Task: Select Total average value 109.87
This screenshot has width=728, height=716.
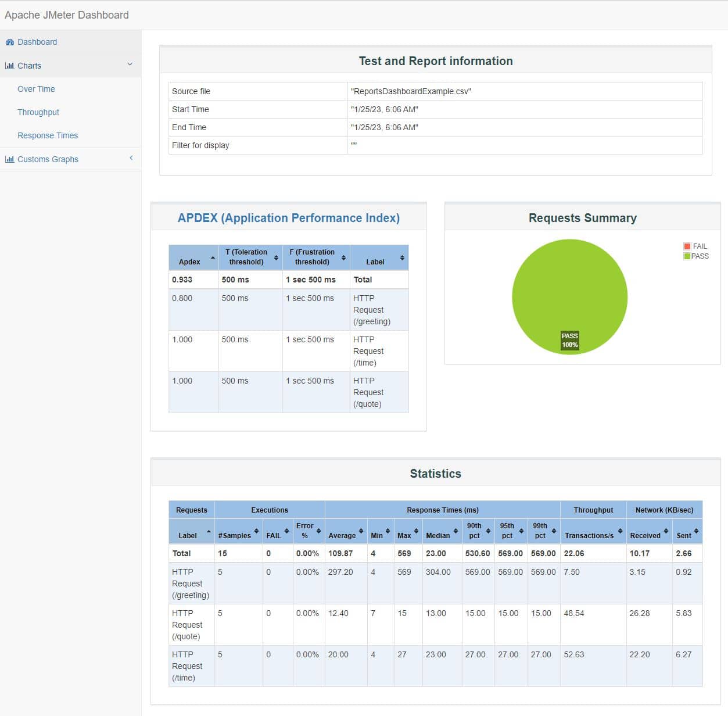Action: (x=340, y=553)
